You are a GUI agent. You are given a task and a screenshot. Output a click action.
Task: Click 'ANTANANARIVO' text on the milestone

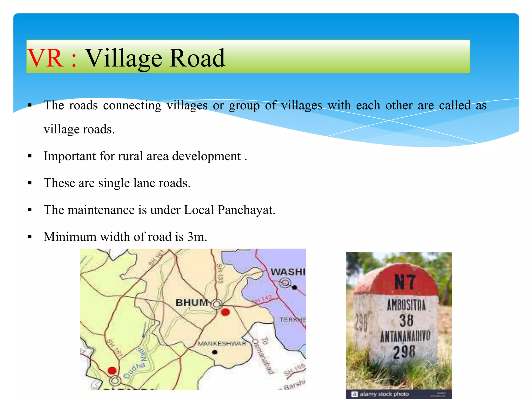405,336
